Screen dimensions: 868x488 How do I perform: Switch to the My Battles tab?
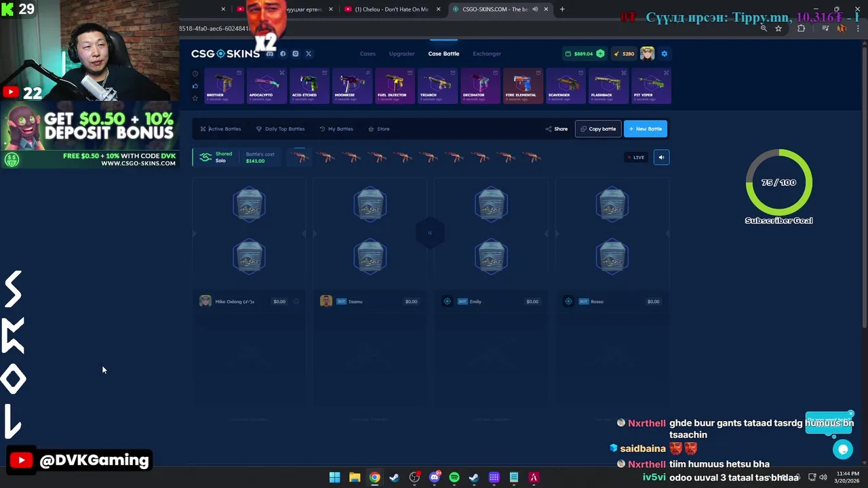(336, 129)
